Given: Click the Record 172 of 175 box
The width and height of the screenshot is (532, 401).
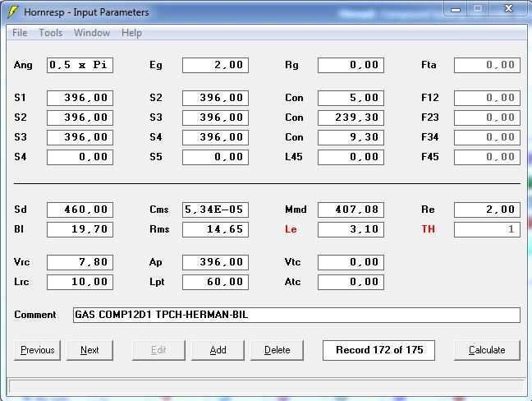Looking at the screenshot, I should coord(379,350).
